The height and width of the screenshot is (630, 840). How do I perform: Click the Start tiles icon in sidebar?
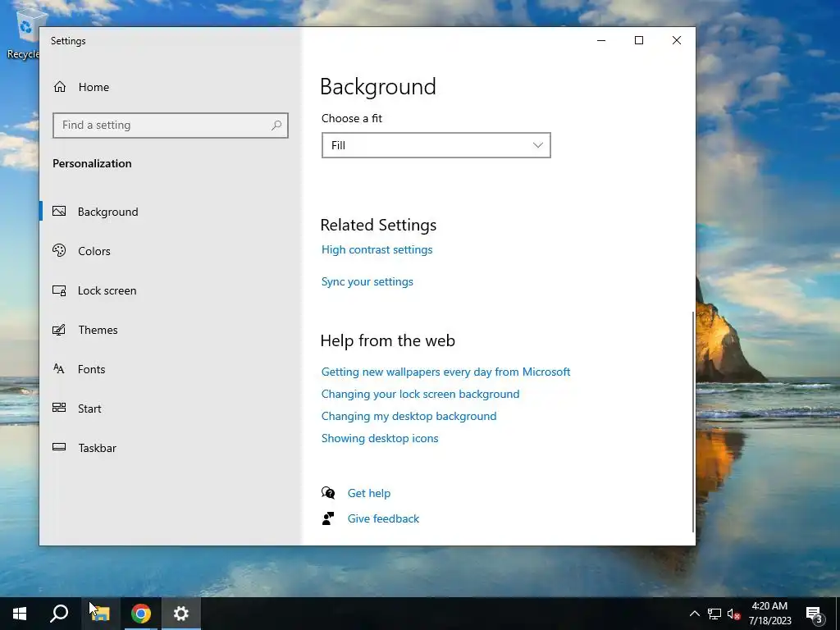tap(59, 408)
